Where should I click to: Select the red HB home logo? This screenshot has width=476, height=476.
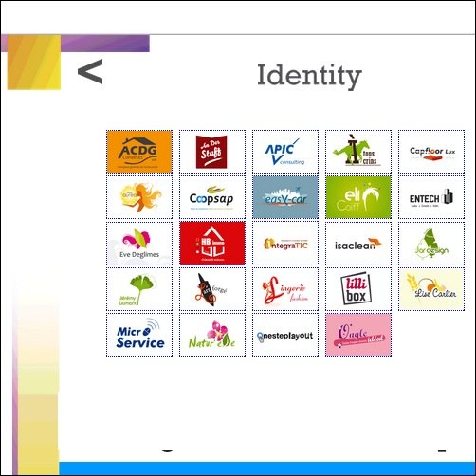212,243
